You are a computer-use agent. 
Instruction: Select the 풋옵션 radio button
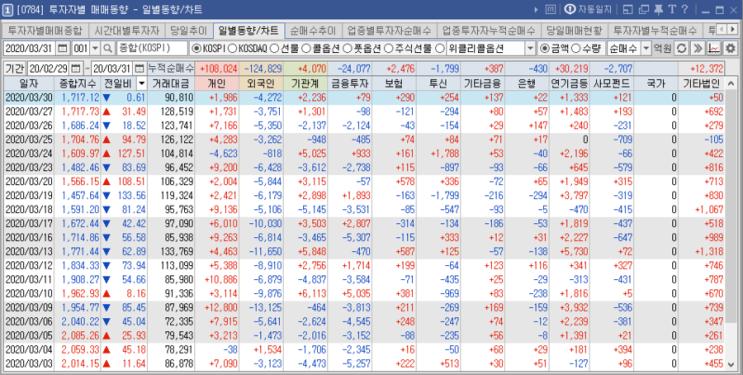tap(347, 48)
